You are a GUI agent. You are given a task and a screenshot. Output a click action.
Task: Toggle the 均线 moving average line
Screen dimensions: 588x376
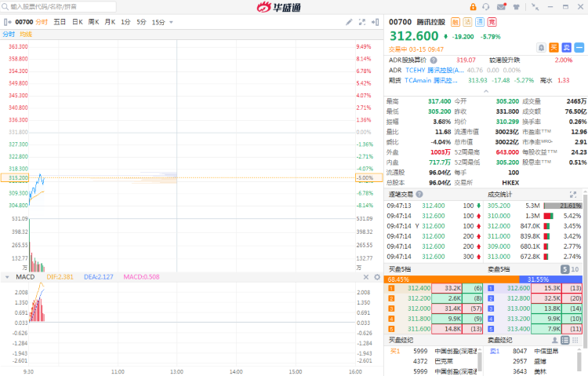[x=26, y=34]
